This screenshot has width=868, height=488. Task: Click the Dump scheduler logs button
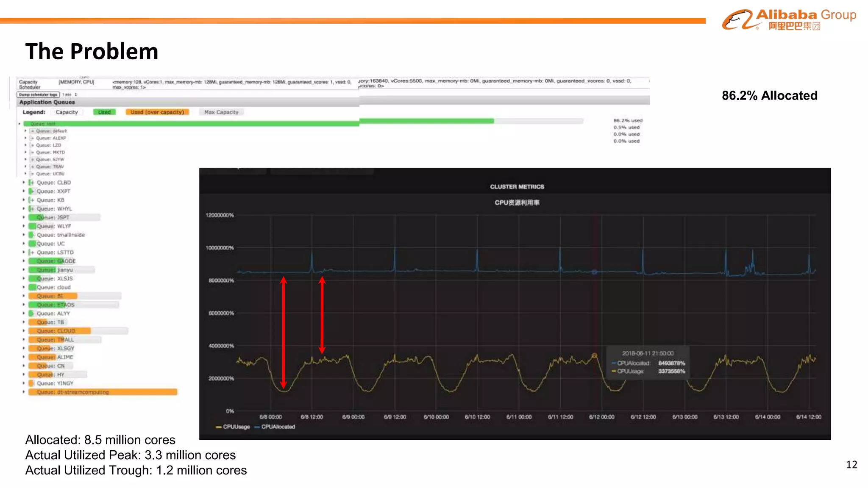click(38, 94)
